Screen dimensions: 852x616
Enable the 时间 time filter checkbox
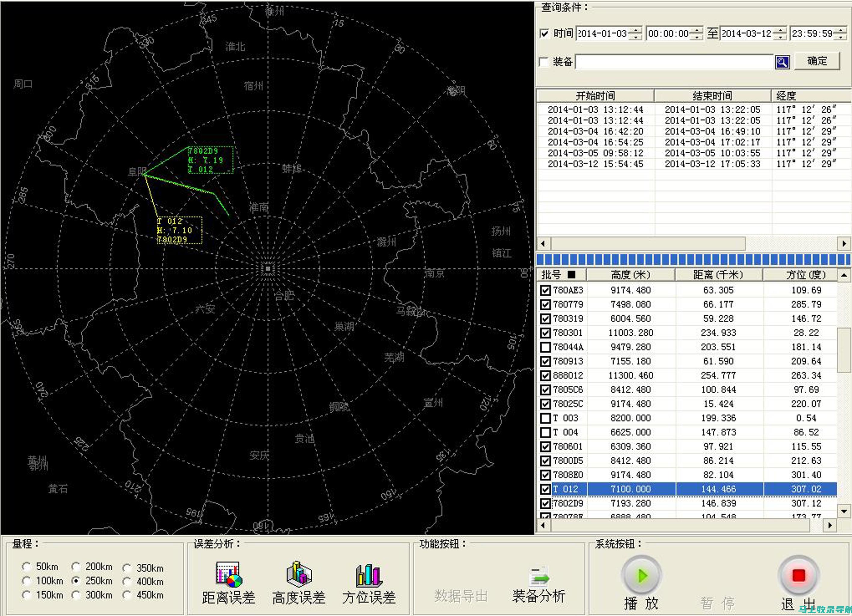545,33
